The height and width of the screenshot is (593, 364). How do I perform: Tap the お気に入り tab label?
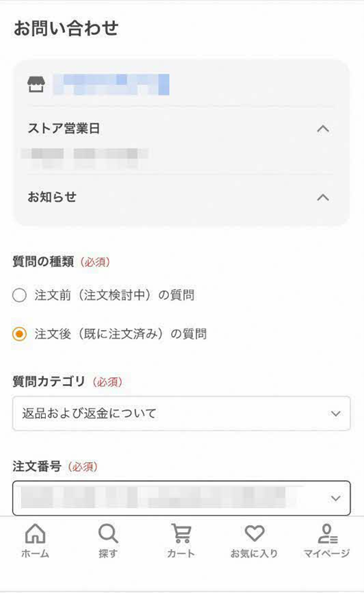(254, 554)
